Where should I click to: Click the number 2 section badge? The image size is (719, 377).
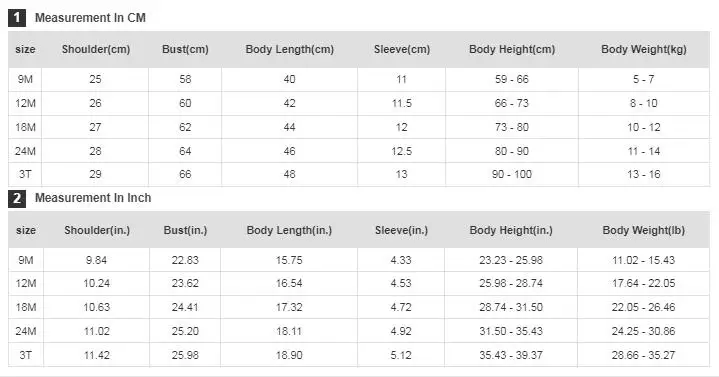click(x=17, y=198)
